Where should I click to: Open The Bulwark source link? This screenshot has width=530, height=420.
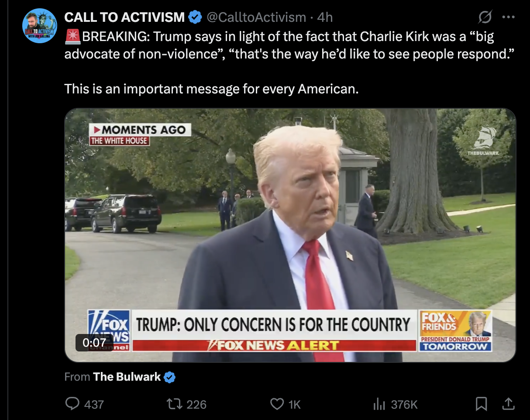(x=127, y=377)
